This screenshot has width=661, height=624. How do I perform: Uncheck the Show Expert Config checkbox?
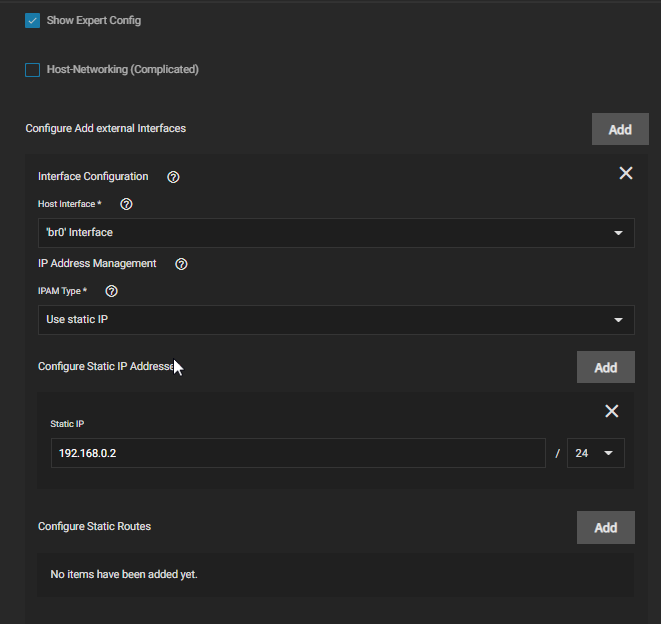pos(32,20)
